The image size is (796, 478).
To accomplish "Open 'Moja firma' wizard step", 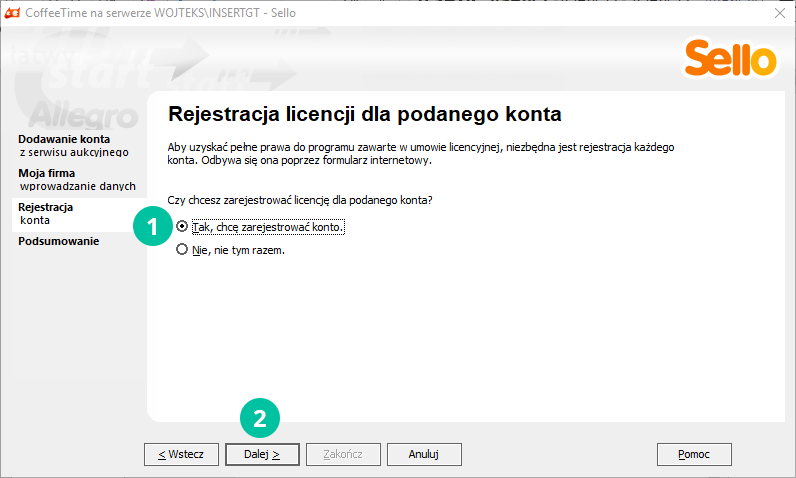I will point(77,179).
